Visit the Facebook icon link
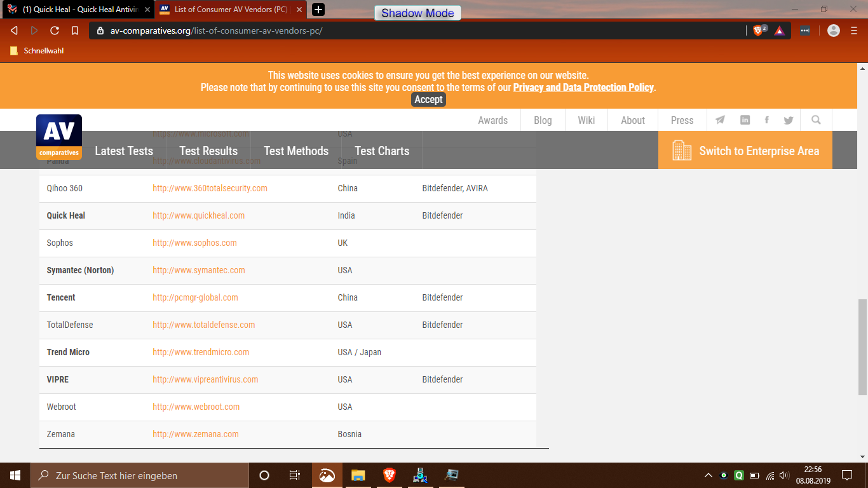 pyautogui.click(x=767, y=120)
